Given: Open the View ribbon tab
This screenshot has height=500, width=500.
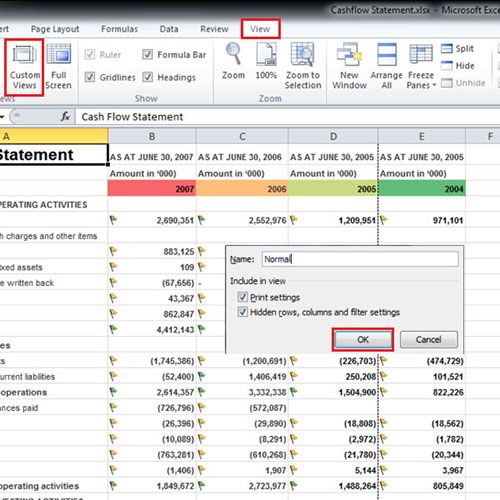Looking at the screenshot, I should point(260,29).
